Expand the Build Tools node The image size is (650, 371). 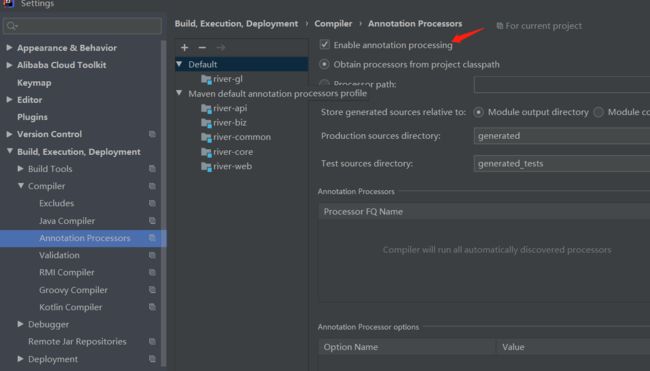[20, 169]
